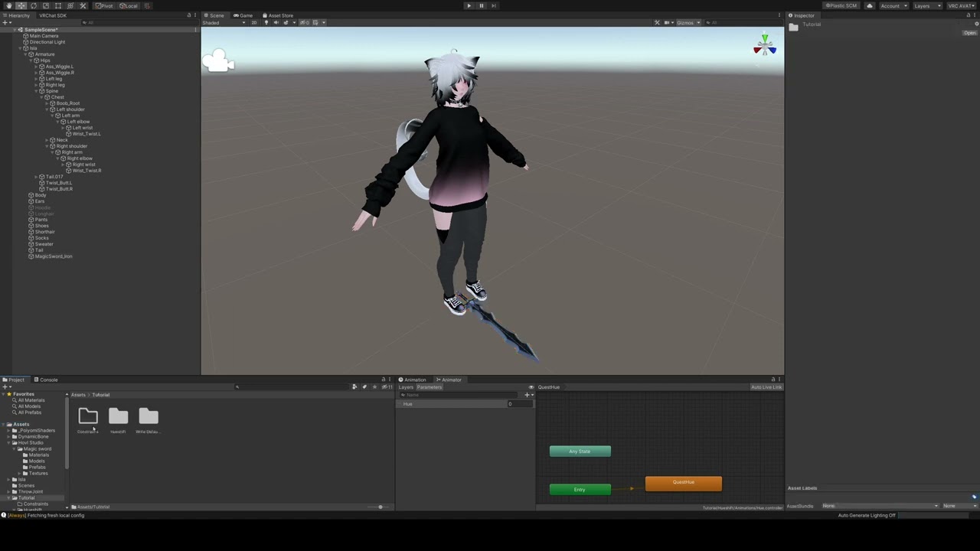The width and height of the screenshot is (980, 551).
Task: Toggle Local handle rotation button
Action: point(129,5)
